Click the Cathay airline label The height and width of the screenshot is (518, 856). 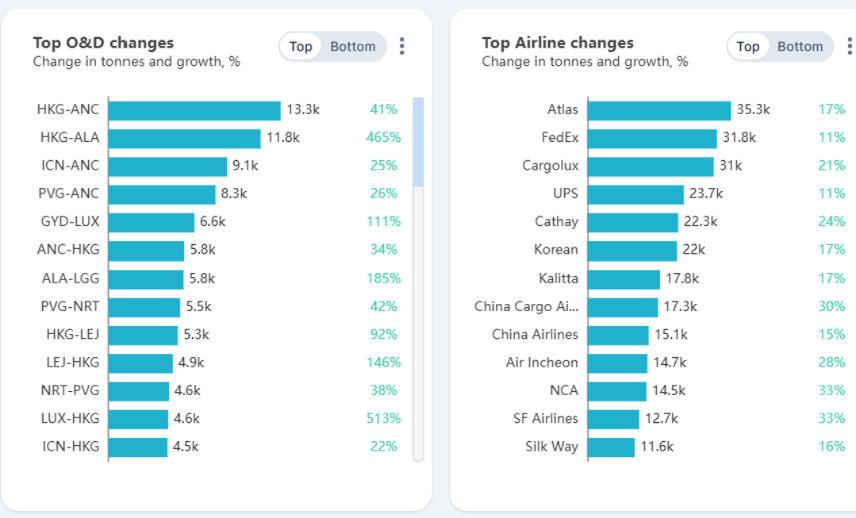556,222
